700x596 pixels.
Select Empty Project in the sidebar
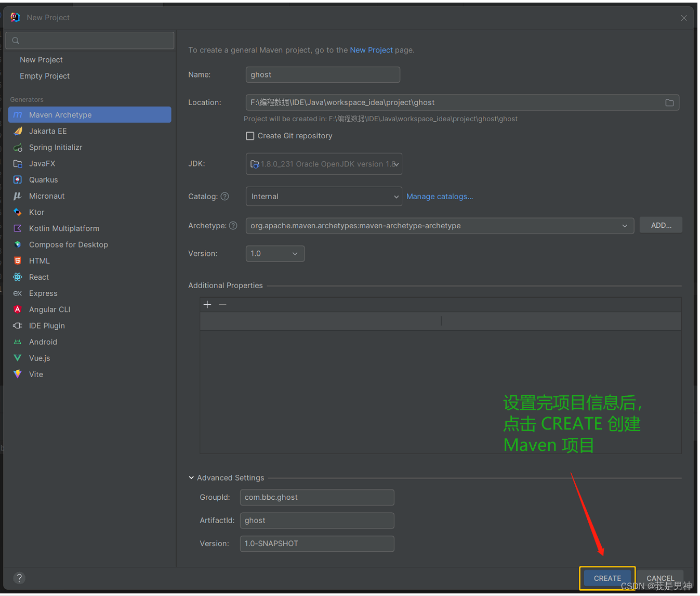point(45,76)
